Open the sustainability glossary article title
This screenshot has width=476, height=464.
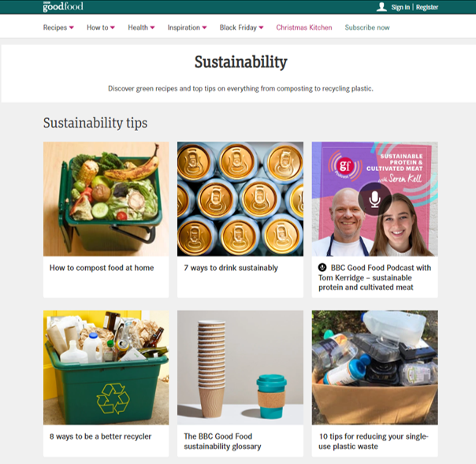click(222, 441)
